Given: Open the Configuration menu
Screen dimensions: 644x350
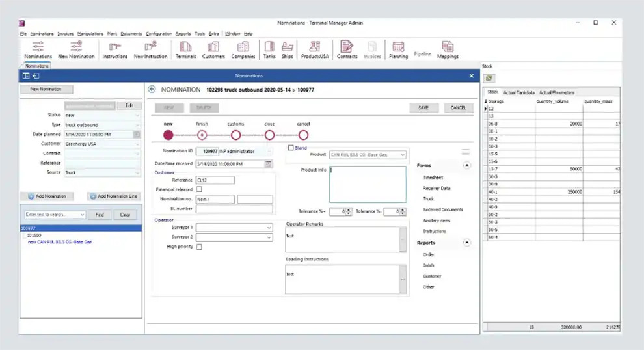Looking at the screenshot, I should coord(159,34).
